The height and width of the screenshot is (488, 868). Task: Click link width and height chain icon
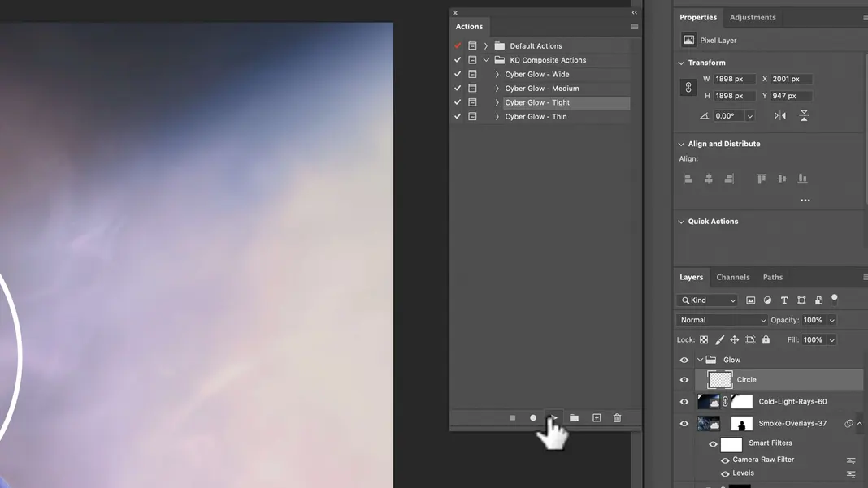[688, 88]
